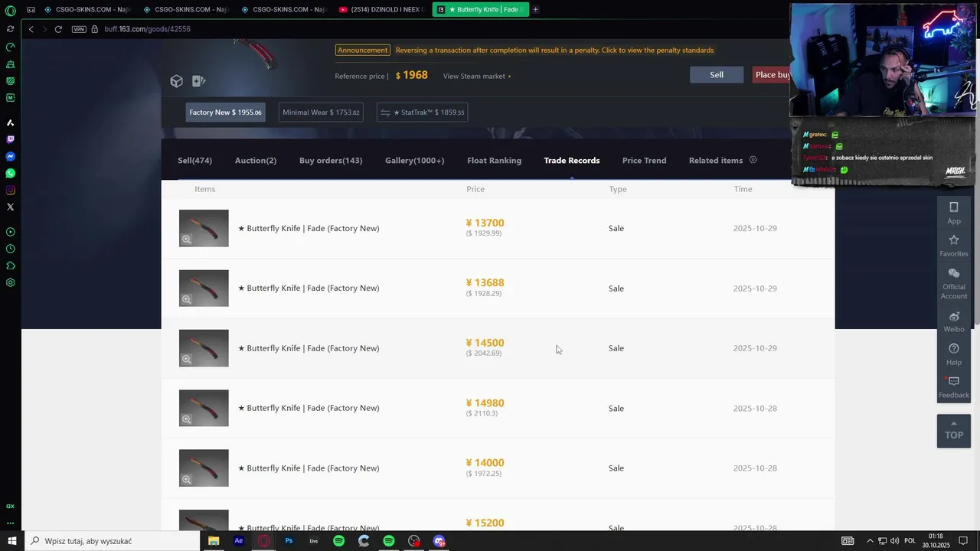Click the Time column header
Screen dimensions: 980x551
743,189
